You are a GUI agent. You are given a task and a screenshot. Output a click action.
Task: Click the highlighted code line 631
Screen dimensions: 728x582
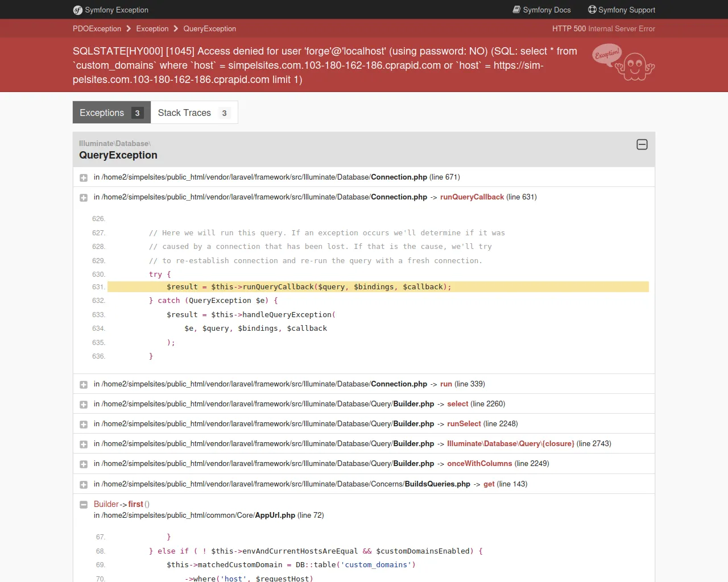pos(378,286)
